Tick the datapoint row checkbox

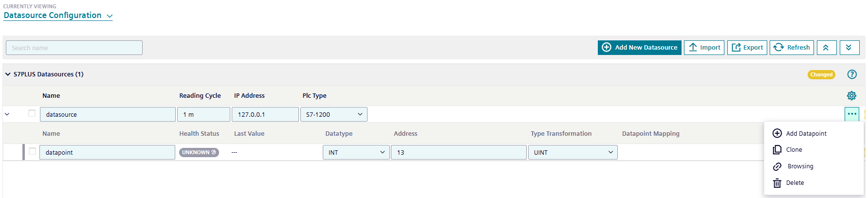click(32, 151)
